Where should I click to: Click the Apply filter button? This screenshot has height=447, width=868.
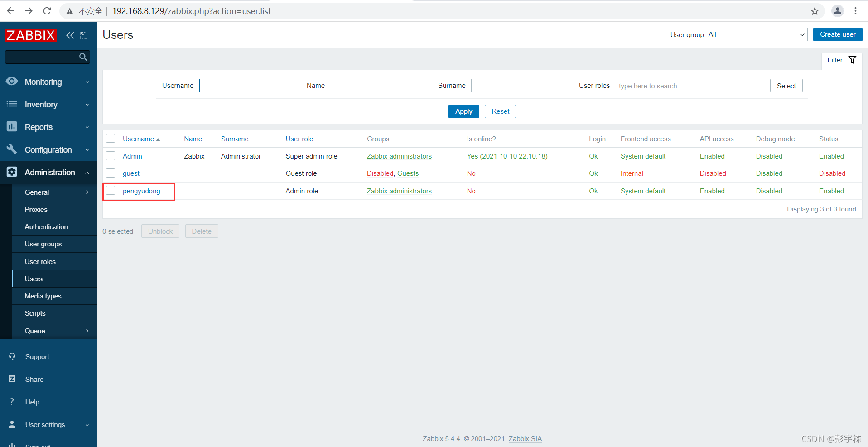click(463, 111)
